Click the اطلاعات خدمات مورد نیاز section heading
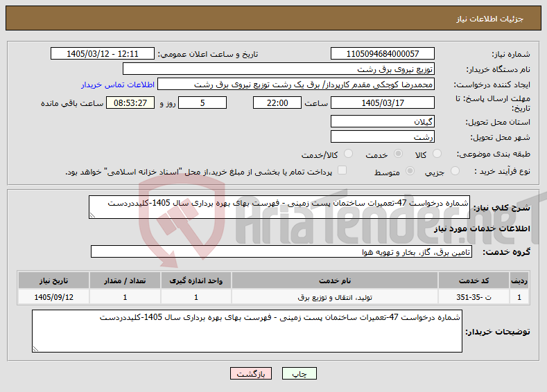This screenshot has height=392, width=547. point(482,229)
